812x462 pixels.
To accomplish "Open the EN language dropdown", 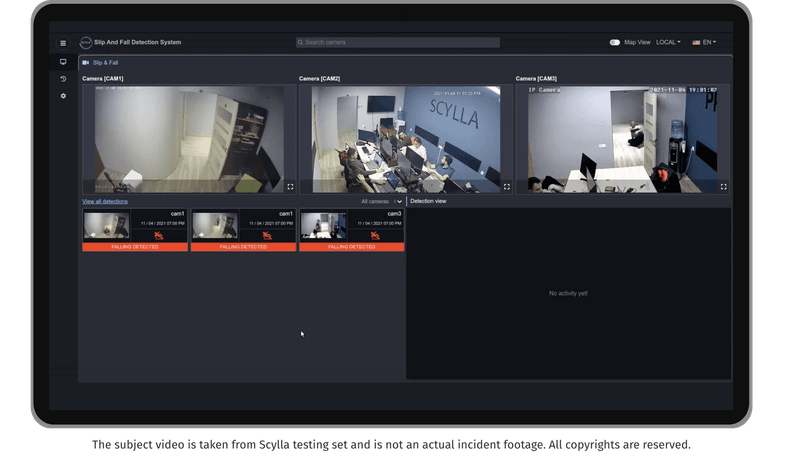I will click(704, 42).
